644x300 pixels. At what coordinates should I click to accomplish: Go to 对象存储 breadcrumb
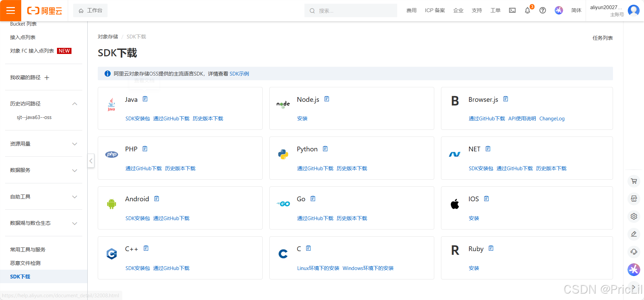coord(108,37)
